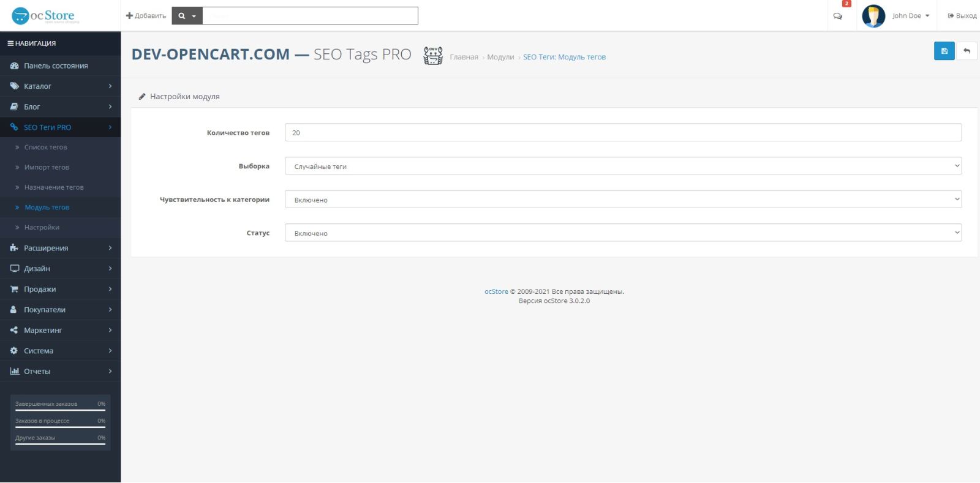Click the pencil icon near Настройки модуля

[x=142, y=97]
